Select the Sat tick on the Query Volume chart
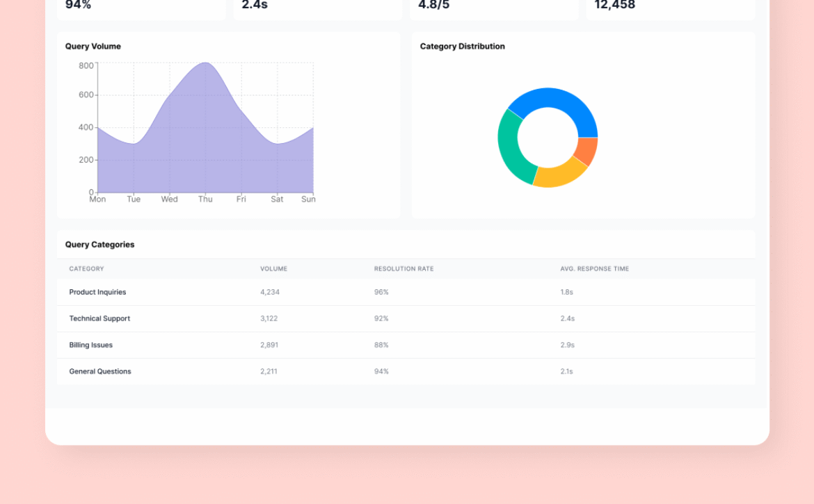Viewport: 814px width, 504px height. (x=277, y=200)
